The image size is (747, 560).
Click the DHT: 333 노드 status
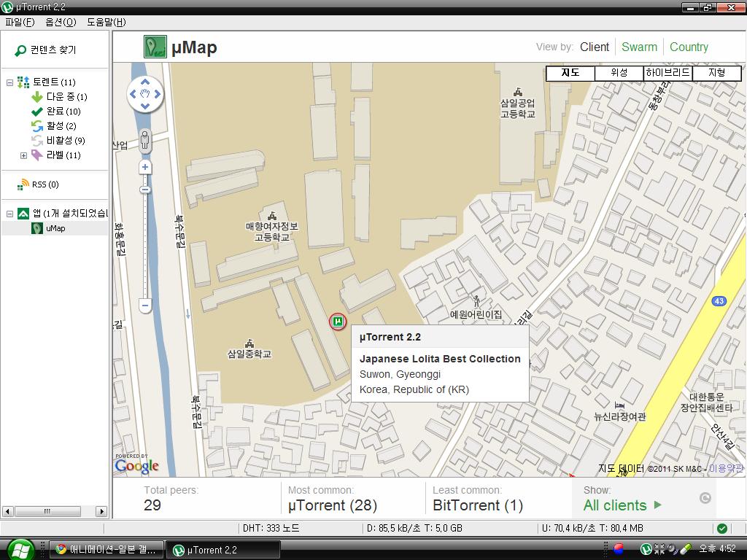(271, 528)
